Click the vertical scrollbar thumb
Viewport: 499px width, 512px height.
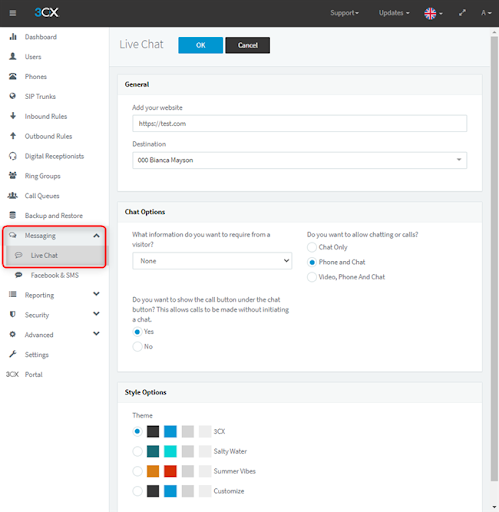(494, 258)
